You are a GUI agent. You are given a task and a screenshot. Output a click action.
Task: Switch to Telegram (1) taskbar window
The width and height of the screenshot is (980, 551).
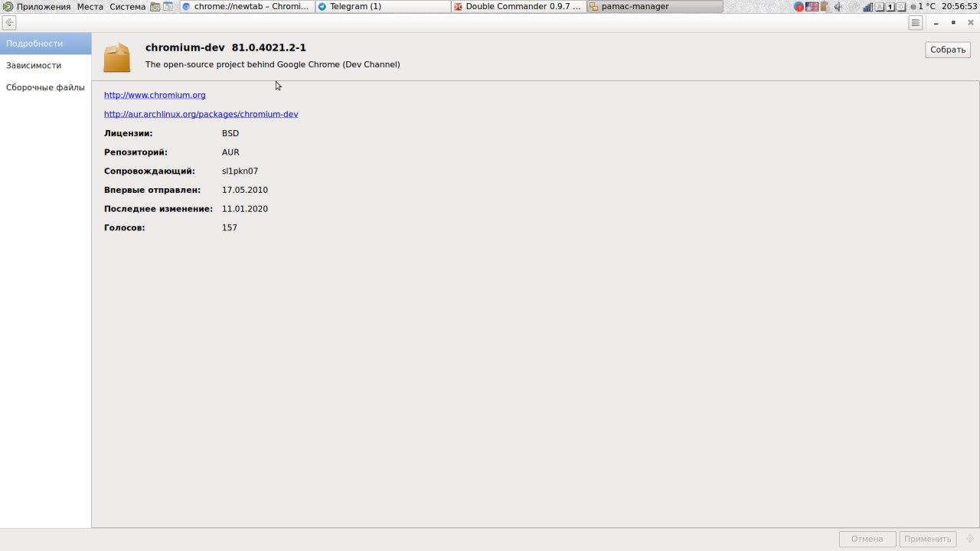tap(383, 6)
